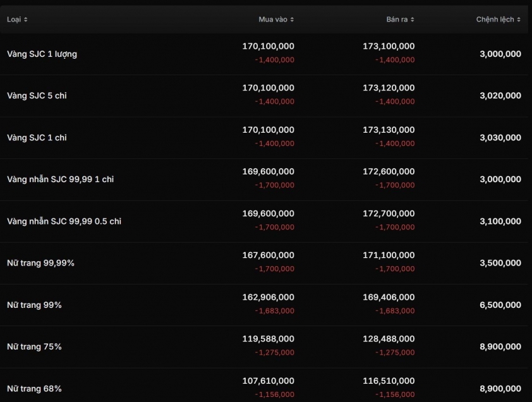The image size is (532, 402).
Task: Click Vàng nhẫn SJC 99,99 0.5 chỉ label
Action: [64, 221]
